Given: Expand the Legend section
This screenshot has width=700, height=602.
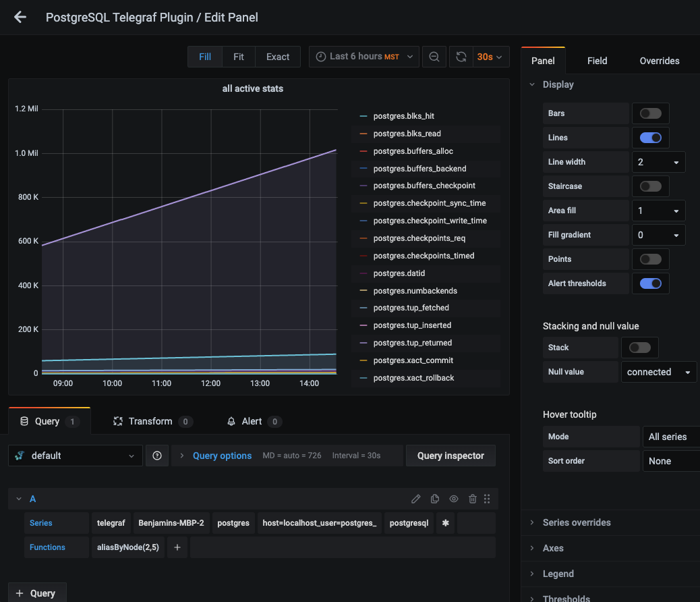Looking at the screenshot, I should click(x=558, y=574).
